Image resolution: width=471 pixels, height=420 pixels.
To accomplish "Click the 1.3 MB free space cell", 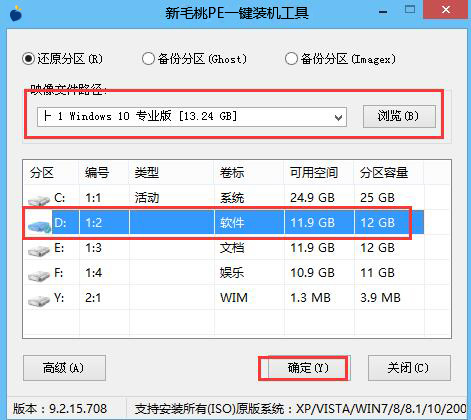I will tap(310, 298).
